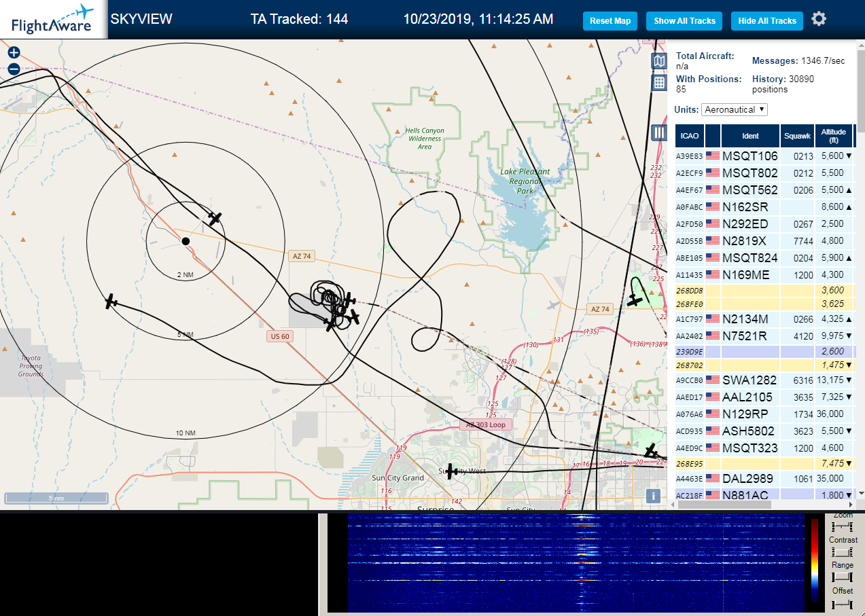Open the settings gear icon
The height and width of the screenshot is (616, 865).
coord(819,19)
